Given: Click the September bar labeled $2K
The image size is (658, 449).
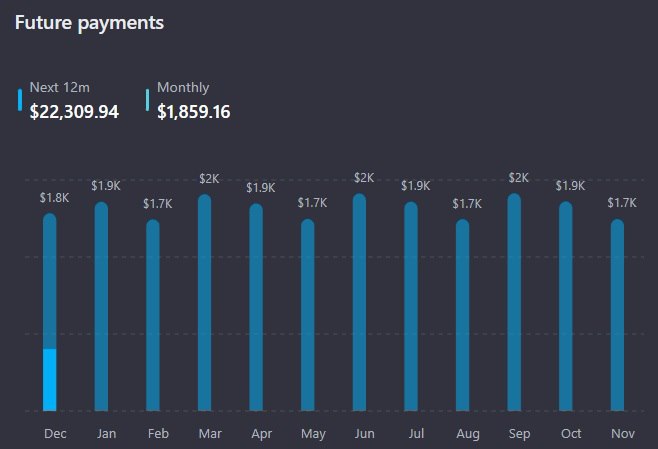Looking at the screenshot, I should click(514, 302).
